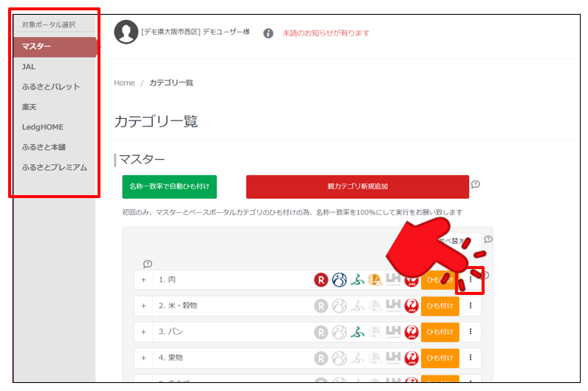Click the JAL logo in the 米・穀物 row
Image resolution: width=588 pixels, height=391 pixels.
[x=411, y=306]
